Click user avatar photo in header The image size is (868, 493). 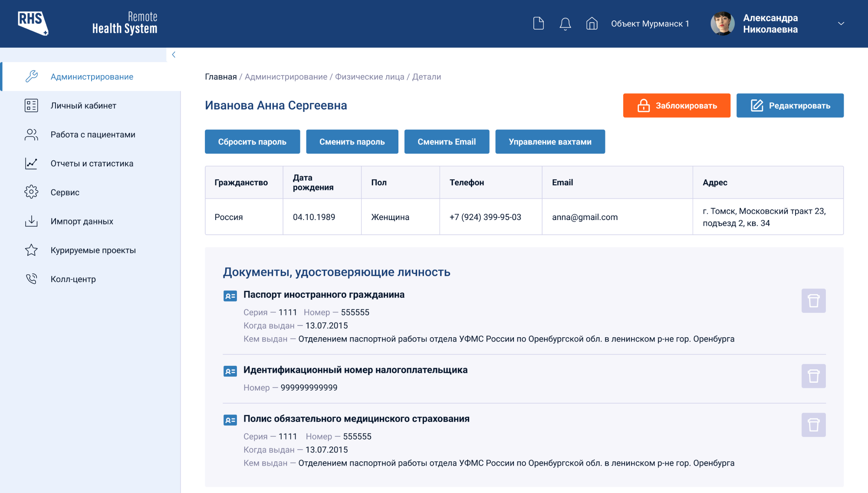722,23
